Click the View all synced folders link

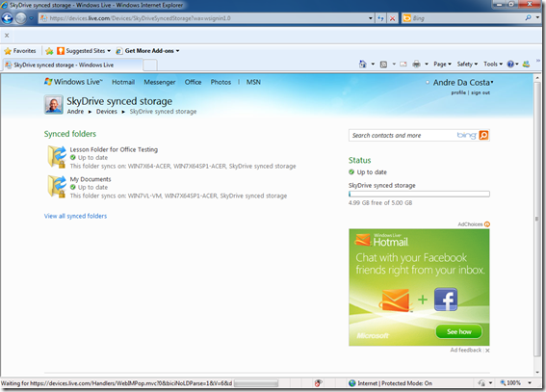click(75, 216)
